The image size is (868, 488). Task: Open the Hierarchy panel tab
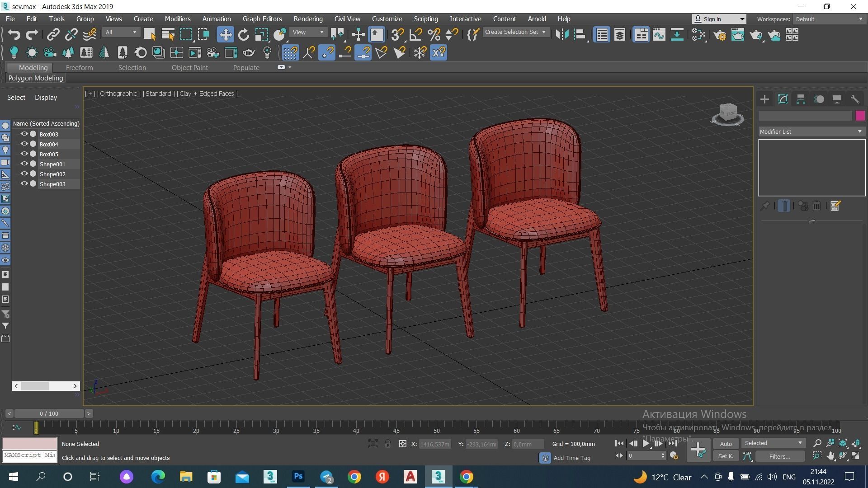[801, 99]
